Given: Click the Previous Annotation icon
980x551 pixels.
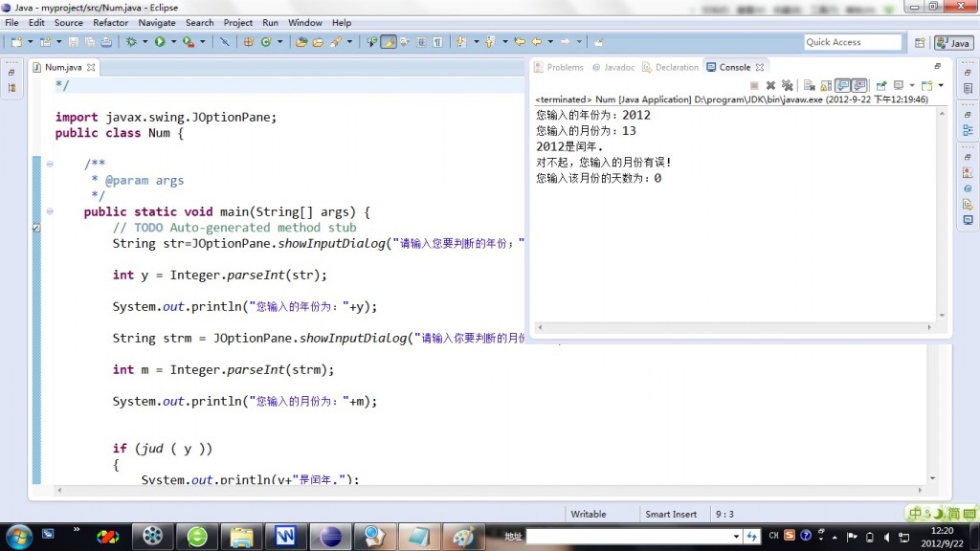Looking at the screenshot, I should [490, 42].
